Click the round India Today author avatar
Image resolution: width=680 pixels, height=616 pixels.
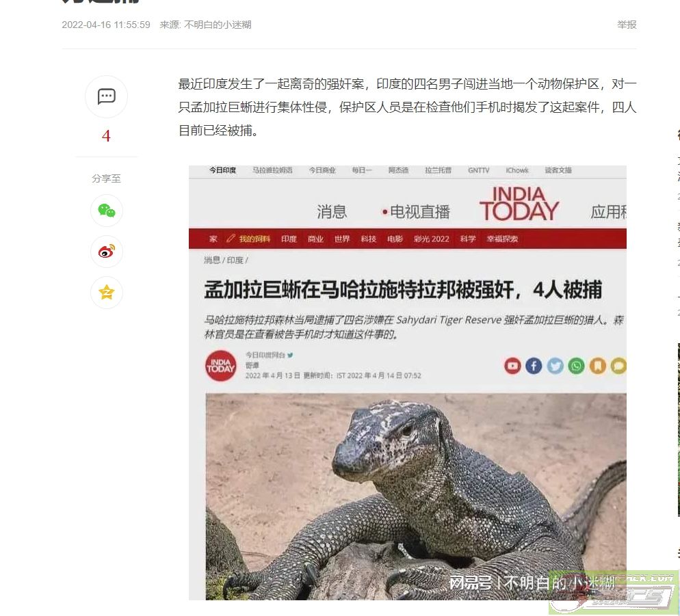[221, 366]
